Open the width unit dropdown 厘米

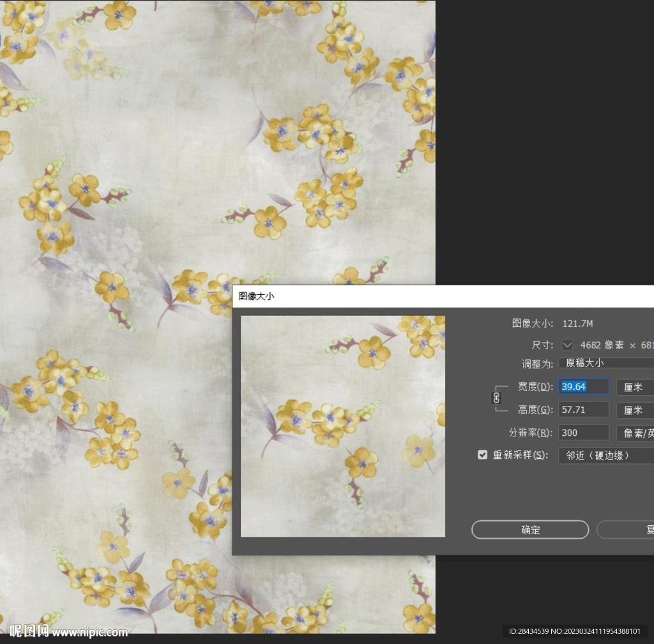click(635, 387)
